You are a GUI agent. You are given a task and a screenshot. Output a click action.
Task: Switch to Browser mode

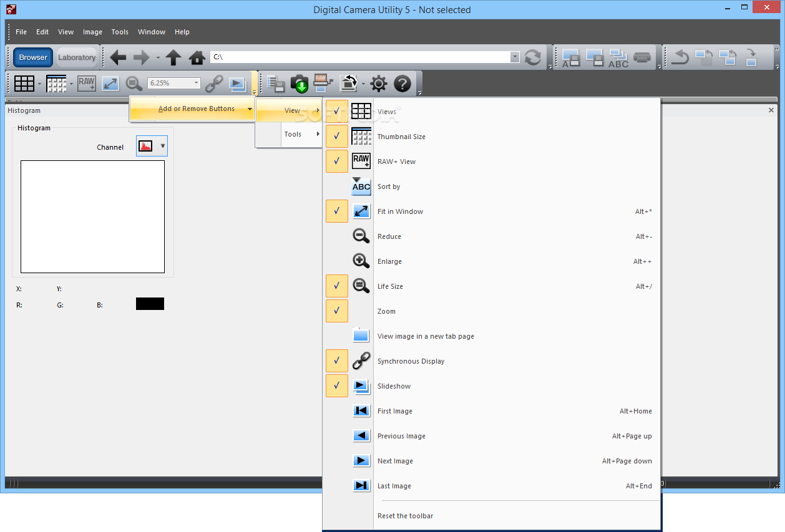[x=33, y=57]
